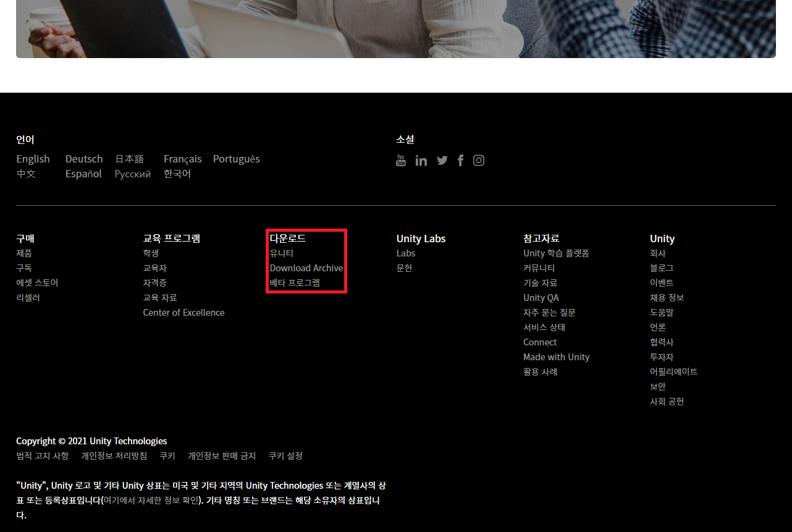Click the hero image above footer
The image size is (792, 532).
click(x=396, y=29)
